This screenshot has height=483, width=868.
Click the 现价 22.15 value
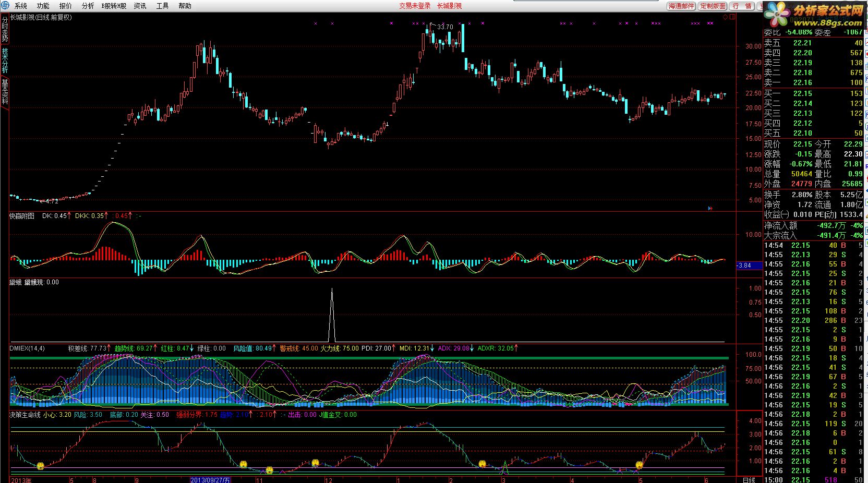tap(803, 144)
